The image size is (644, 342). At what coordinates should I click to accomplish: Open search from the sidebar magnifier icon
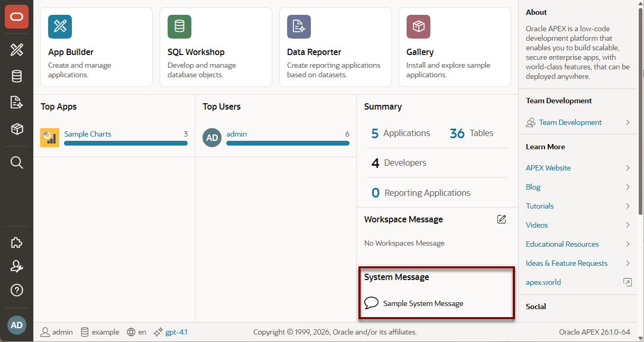pos(16,163)
